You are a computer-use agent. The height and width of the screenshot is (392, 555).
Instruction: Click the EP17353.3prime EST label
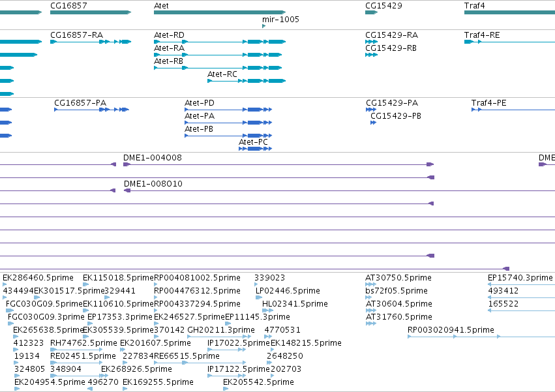point(119,317)
